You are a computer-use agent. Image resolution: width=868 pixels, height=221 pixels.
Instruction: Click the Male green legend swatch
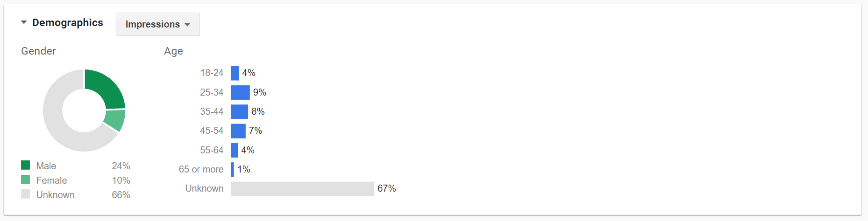click(x=26, y=165)
